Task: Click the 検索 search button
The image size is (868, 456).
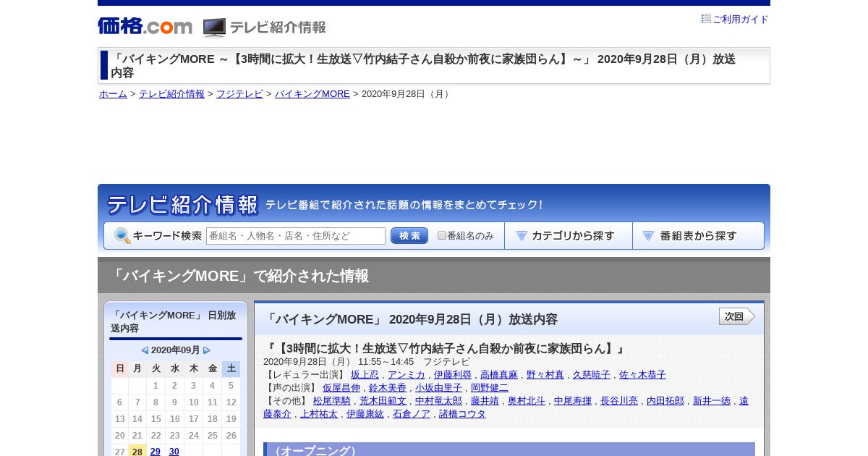Action: point(409,236)
